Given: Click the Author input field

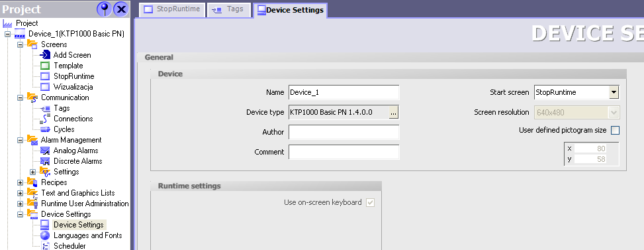Looking at the screenshot, I should pyautogui.click(x=344, y=132).
